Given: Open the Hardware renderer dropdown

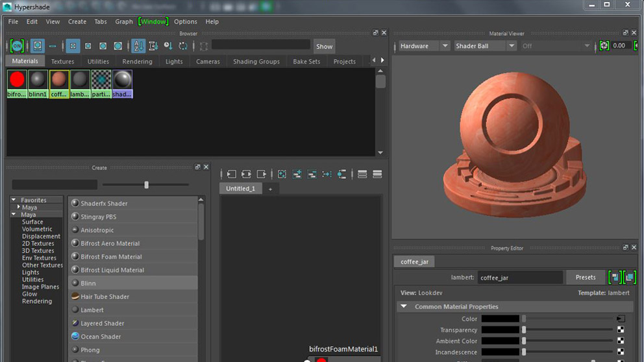Looking at the screenshot, I should [x=423, y=46].
